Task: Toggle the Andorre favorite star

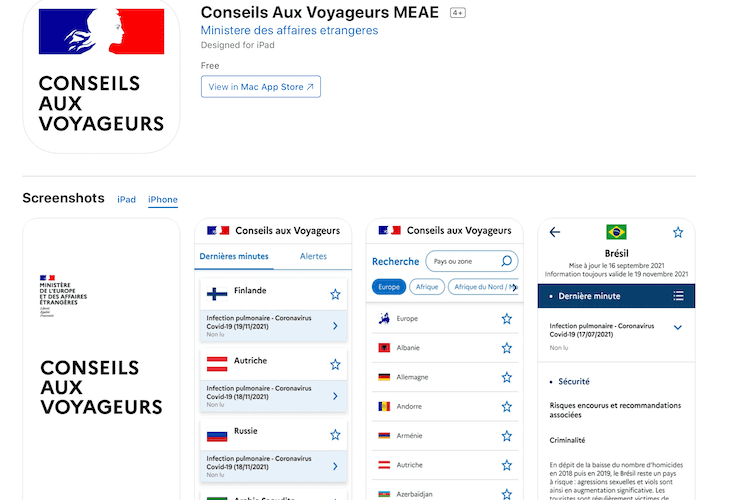Action: [x=506, y=407]
